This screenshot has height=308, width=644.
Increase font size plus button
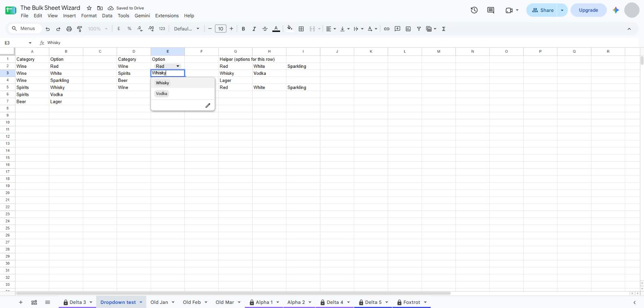pos(231,29)
